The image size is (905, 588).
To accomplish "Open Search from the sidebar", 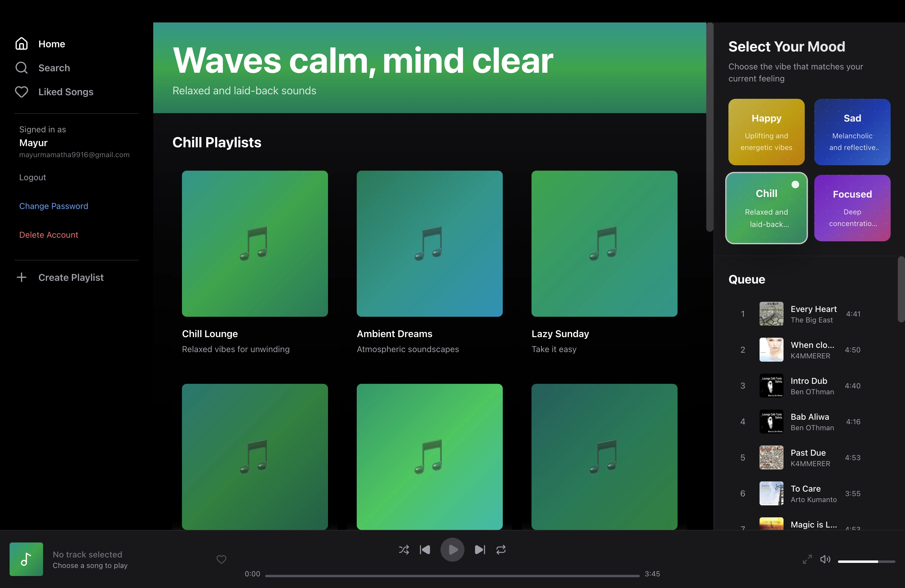I will pyautogui.click(x=54, y=68).
